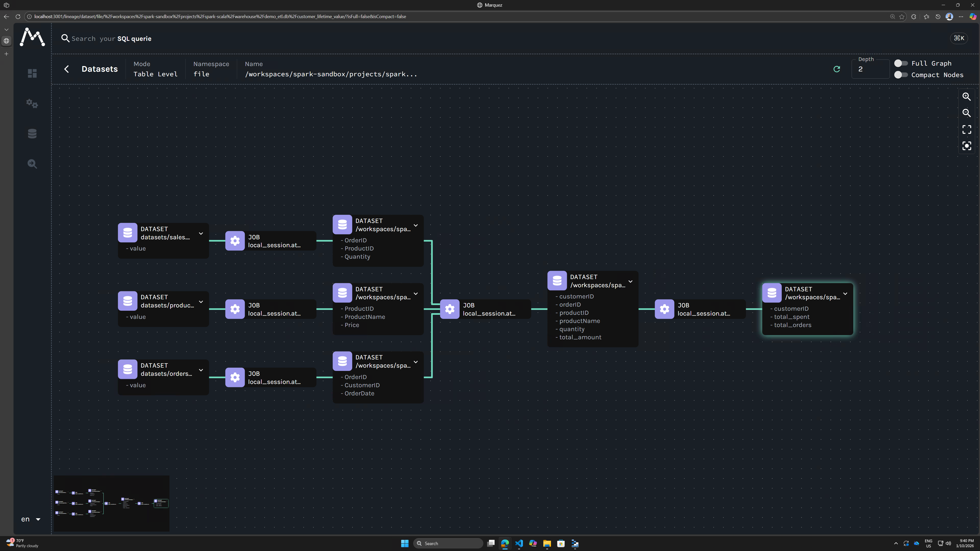Image resolution: width=980 pixels, height=551 pixels.
Task: Click the center on node icon
Action: pos(966,146)
